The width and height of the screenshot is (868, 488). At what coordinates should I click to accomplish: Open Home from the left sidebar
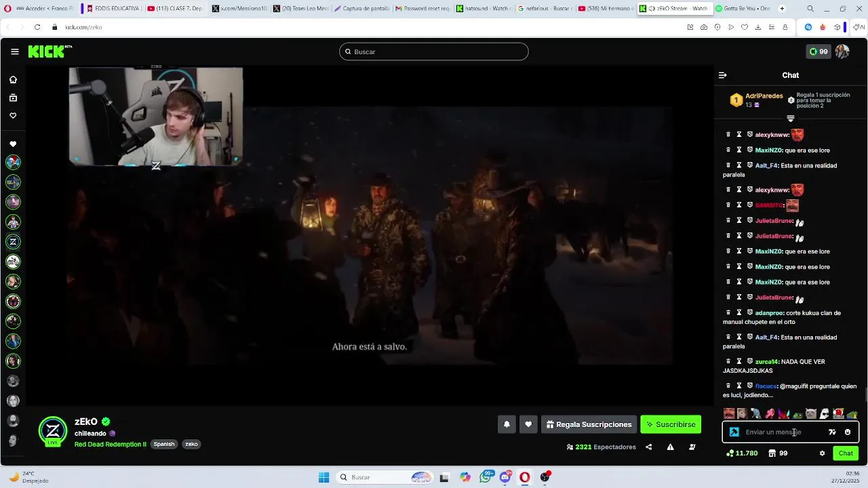pyautogui.click(x=13, y=80)
